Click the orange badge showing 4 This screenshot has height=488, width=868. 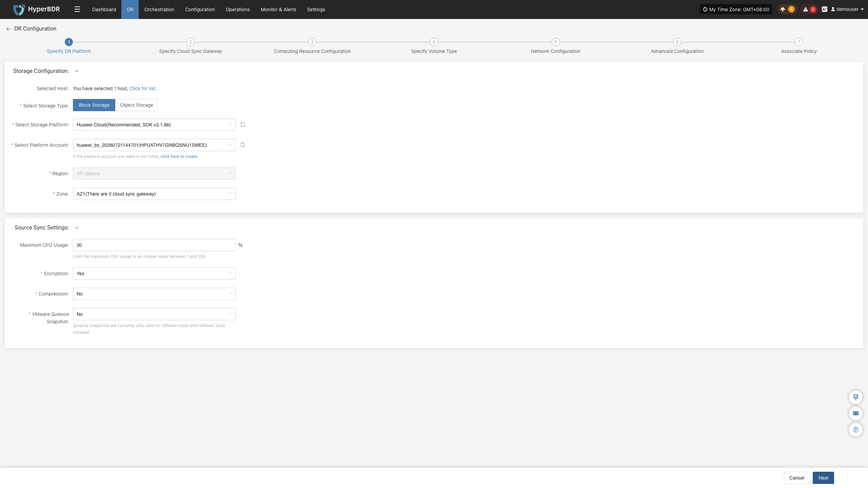791,9
